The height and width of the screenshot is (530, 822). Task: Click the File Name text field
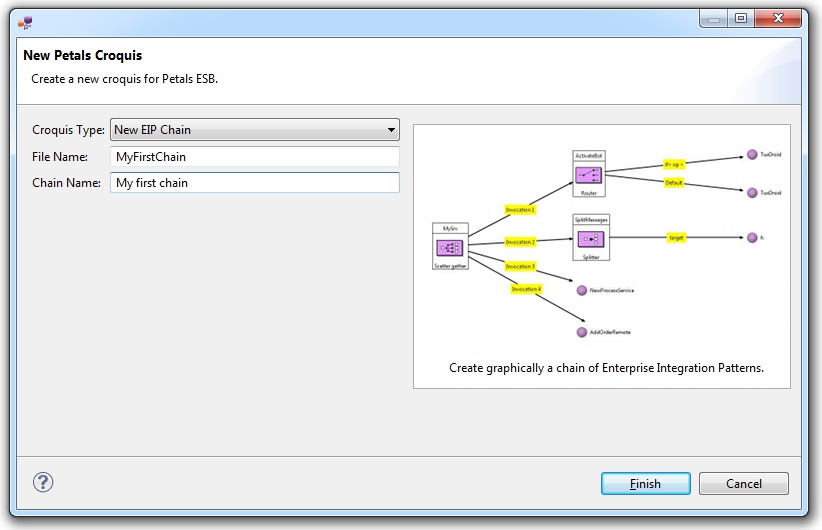coord(254,157)
